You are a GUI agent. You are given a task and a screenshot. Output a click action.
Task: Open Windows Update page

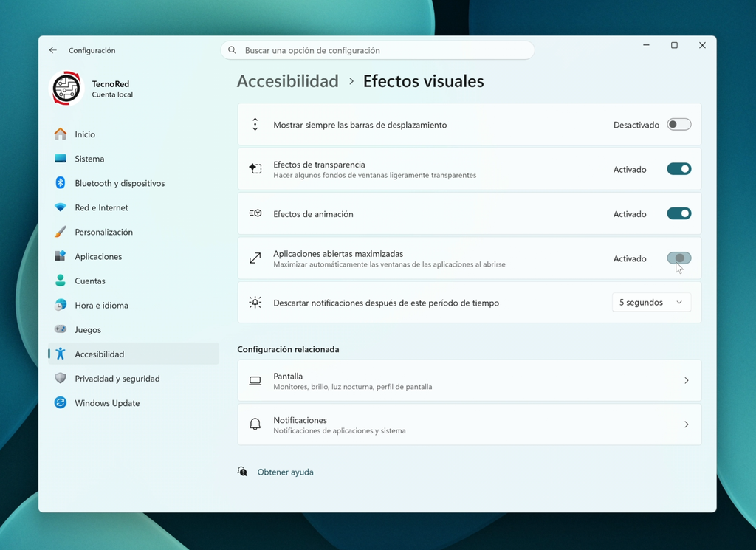pyautogui.click(x=134, y=403)
